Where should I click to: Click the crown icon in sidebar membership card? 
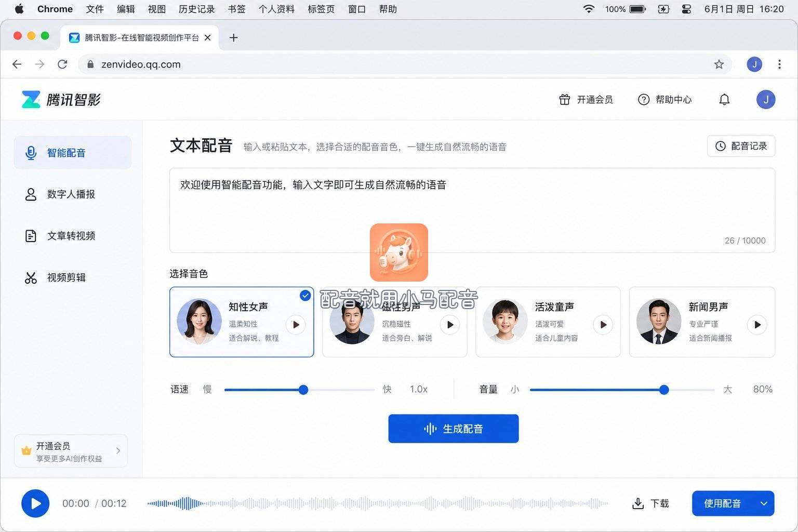[x=26, y=450]
